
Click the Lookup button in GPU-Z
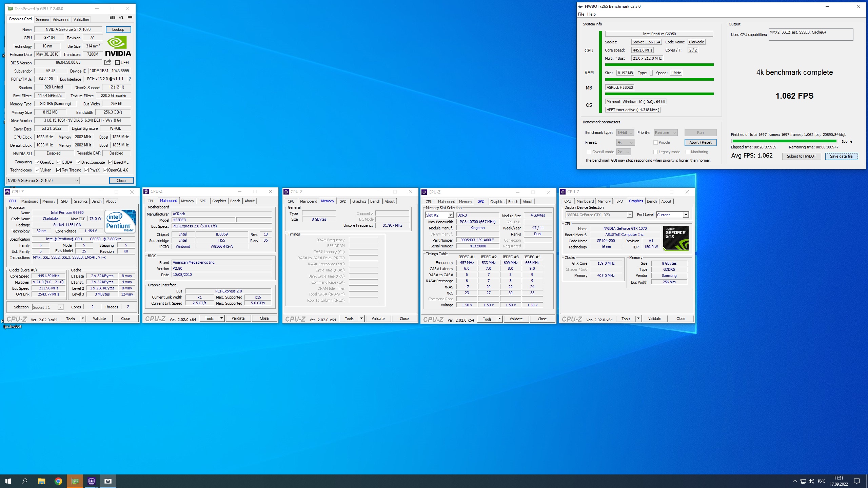[118, 29]
